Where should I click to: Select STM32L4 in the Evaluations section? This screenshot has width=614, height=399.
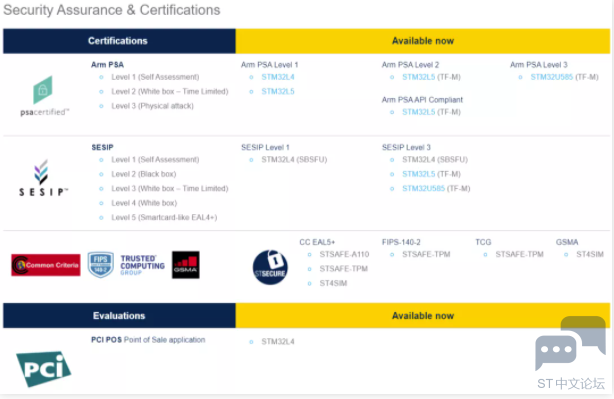coord(278,342)
